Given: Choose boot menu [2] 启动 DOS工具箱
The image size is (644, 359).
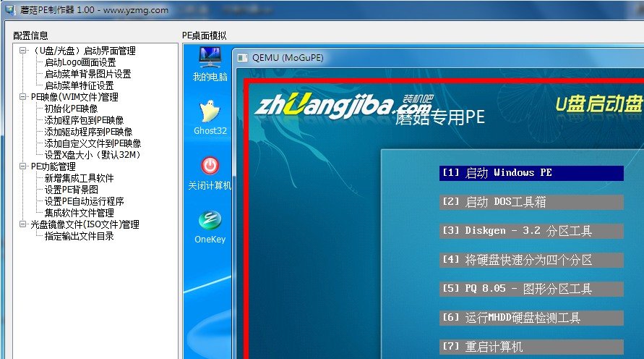Looking at the screenshot, I should pyautogui.click(x=531, y=202).
